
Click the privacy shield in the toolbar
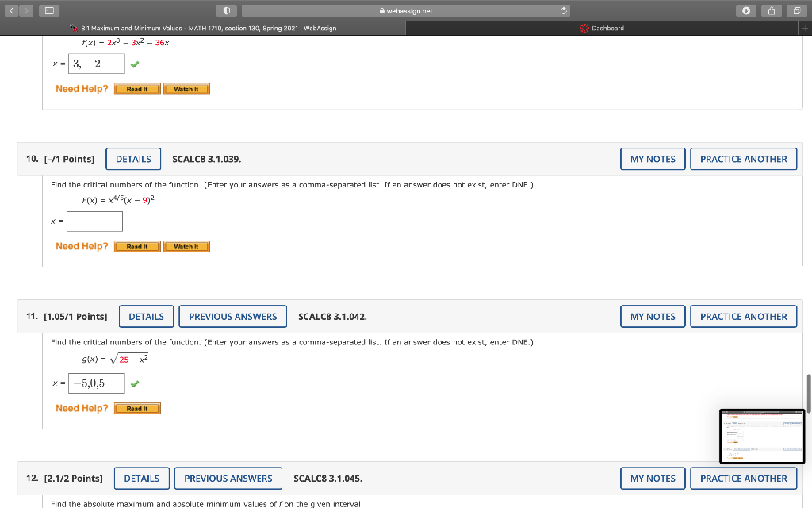click(226, 10)
